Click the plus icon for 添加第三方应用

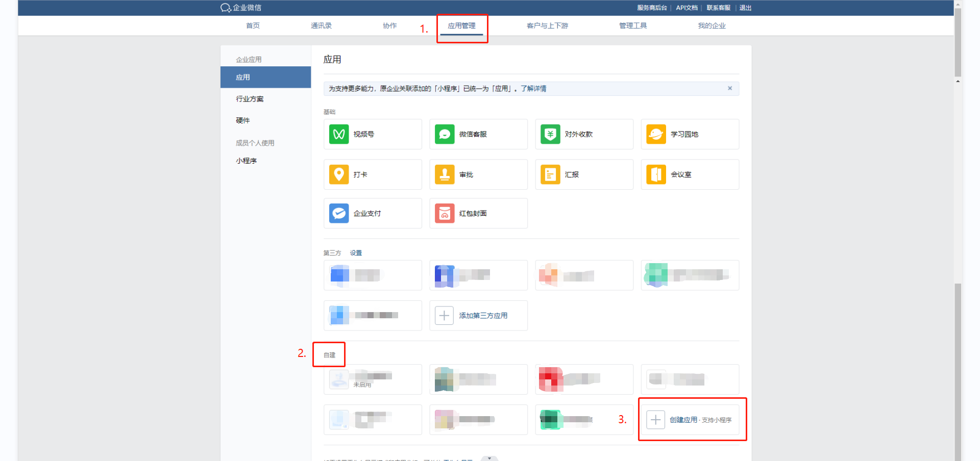pyautogui.click(x=444, y=316)
